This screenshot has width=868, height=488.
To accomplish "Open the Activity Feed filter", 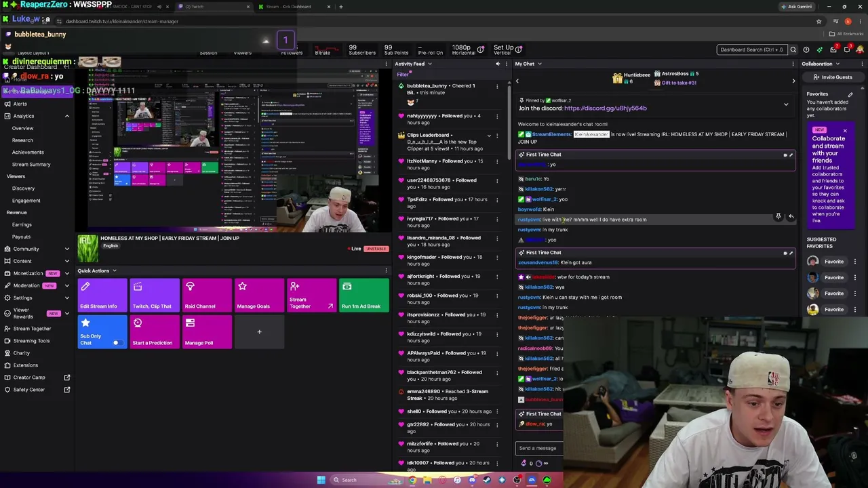I will click(x=403, y=75).
